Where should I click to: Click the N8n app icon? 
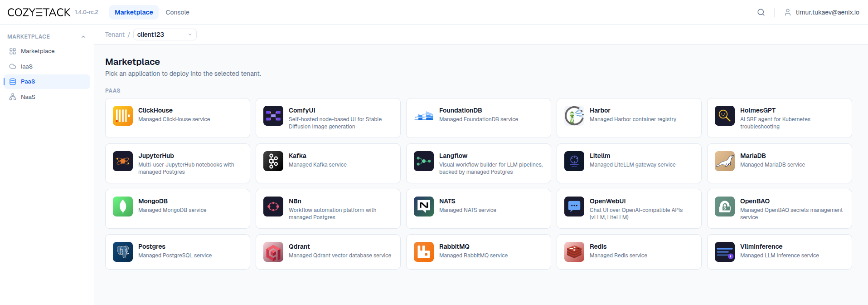pos(273,207)
